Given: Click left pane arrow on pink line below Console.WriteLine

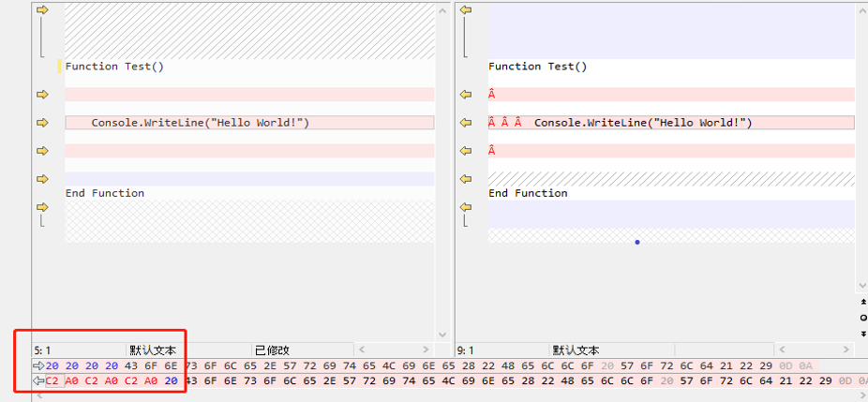Looking at the screenshot, I should coord(42,151).
